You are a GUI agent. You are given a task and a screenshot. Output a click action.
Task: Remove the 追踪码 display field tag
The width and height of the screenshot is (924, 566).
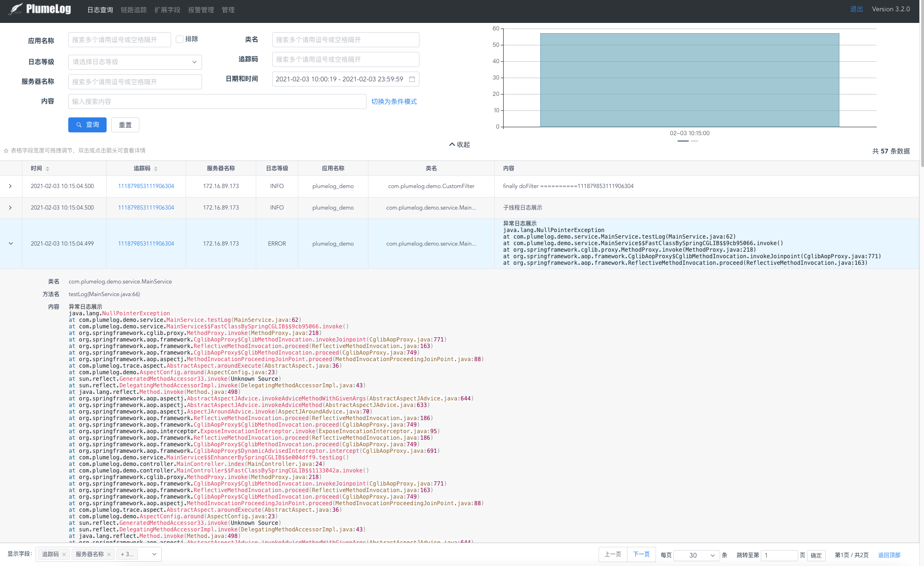point(64,554)
